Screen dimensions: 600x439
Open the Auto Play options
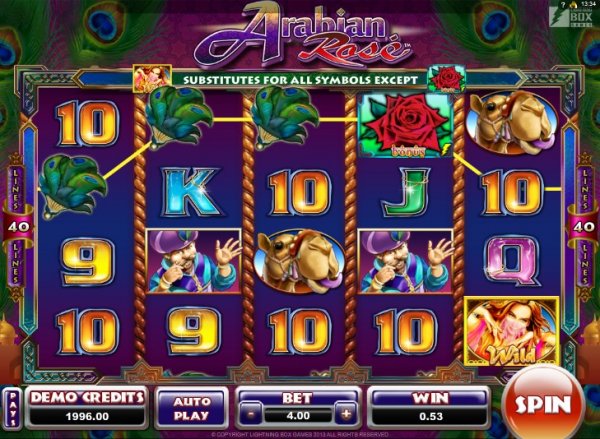pos(191,408)
